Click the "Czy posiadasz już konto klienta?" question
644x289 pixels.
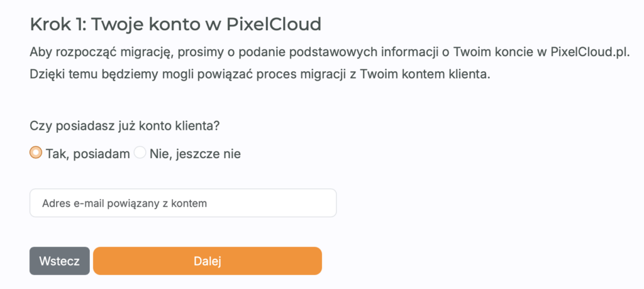point(125,125)
